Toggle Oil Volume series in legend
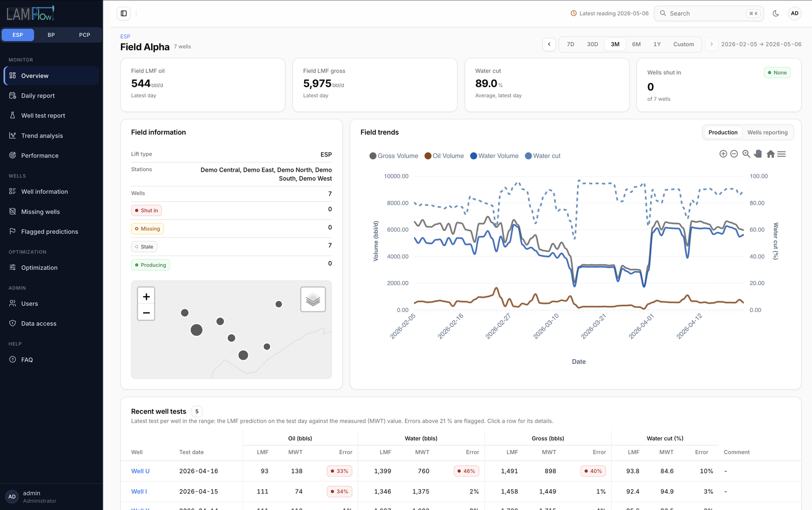812x510 pixels. pos(444,156)
